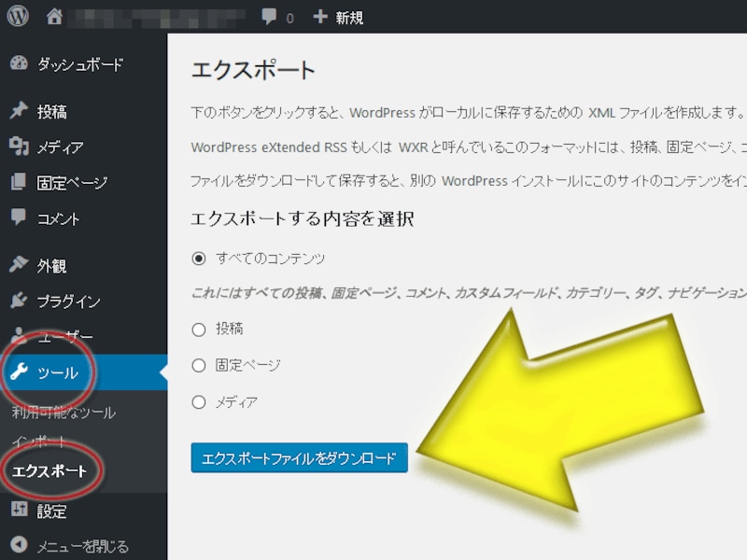Open the ツール menu item

coord(57,373)
